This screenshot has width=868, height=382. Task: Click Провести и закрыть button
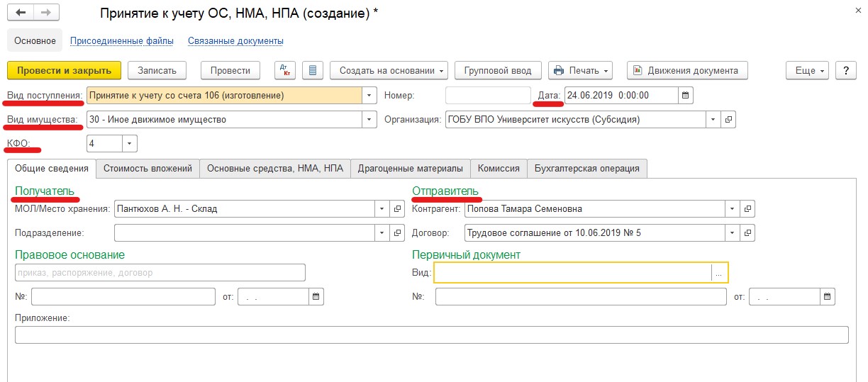(65, 70)
